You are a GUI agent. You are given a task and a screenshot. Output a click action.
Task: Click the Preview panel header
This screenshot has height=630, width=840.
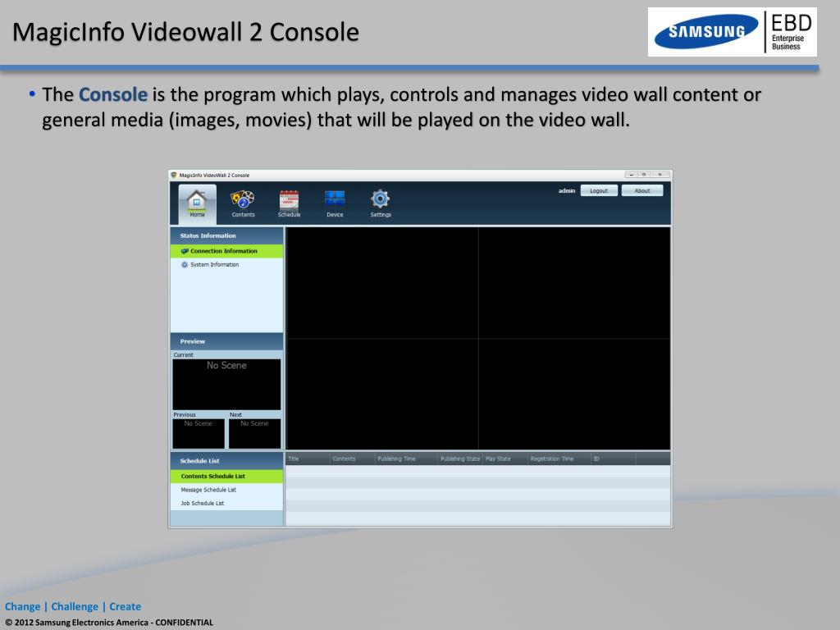pos(226,341)
